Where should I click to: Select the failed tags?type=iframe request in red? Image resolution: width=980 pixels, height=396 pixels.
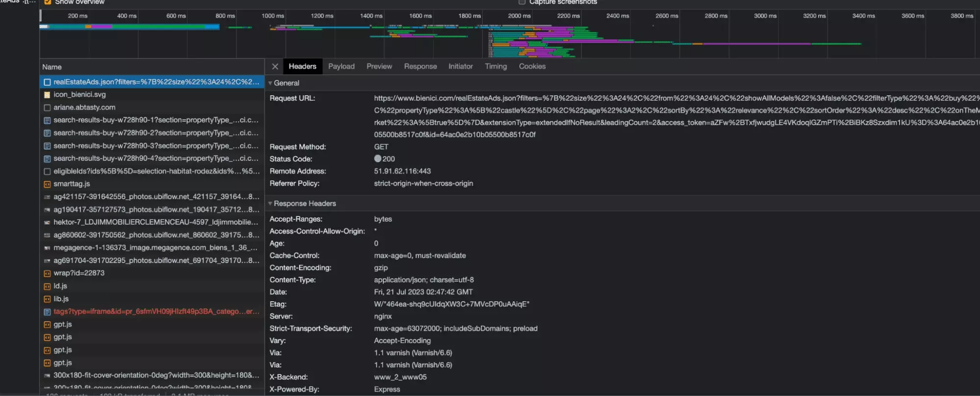point(156,312)
